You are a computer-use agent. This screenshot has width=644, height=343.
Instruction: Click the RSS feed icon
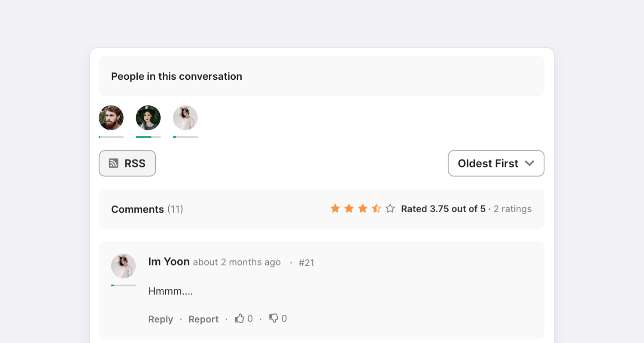[x=113, y=163]
